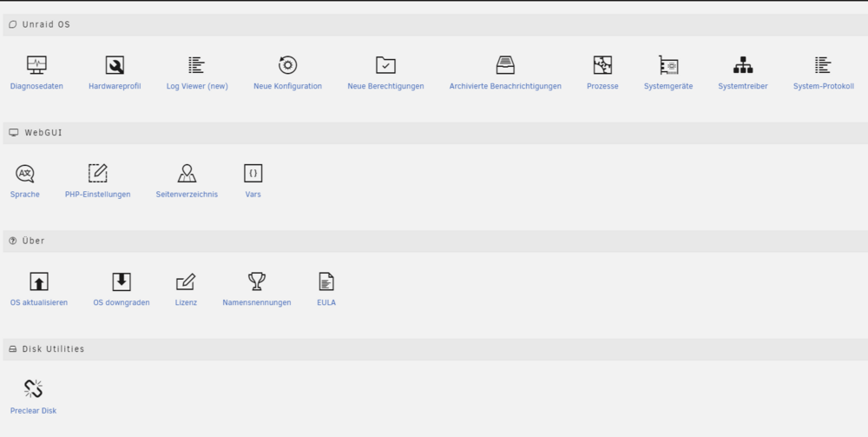Select the Neue Konfiguration gear icon

(x=287, y=65)
